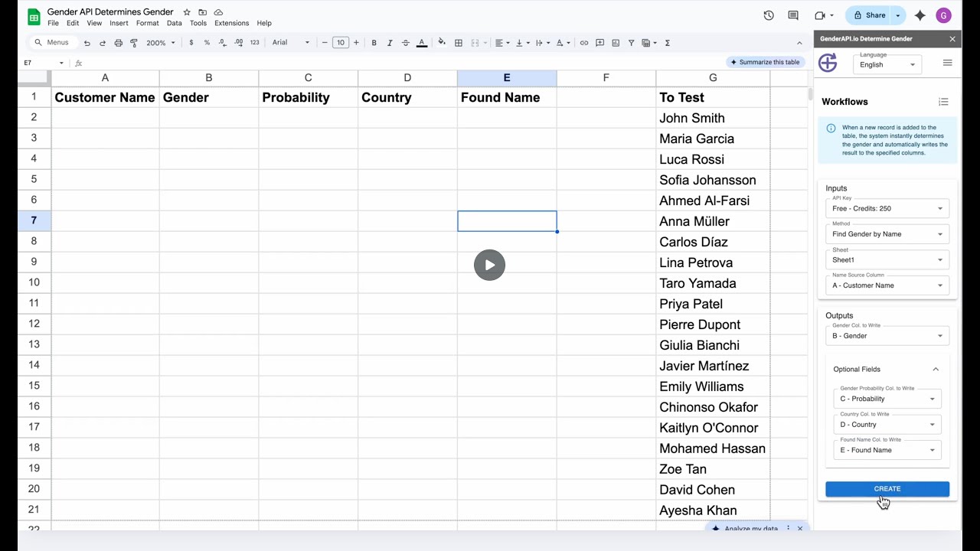This screenshot has height=551, width=980.
Task: Open the Share options dropdown arrow
Action: (x=898, y=15)
